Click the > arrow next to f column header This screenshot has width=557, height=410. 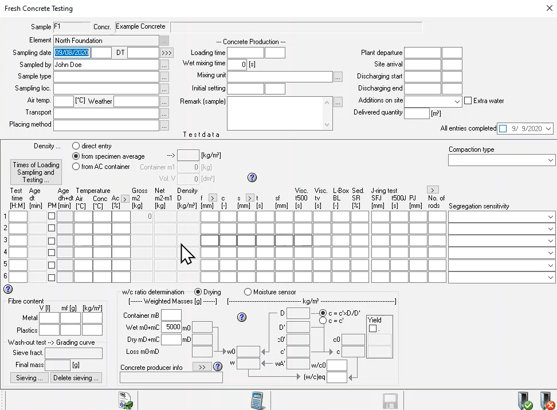coord(212,198)
